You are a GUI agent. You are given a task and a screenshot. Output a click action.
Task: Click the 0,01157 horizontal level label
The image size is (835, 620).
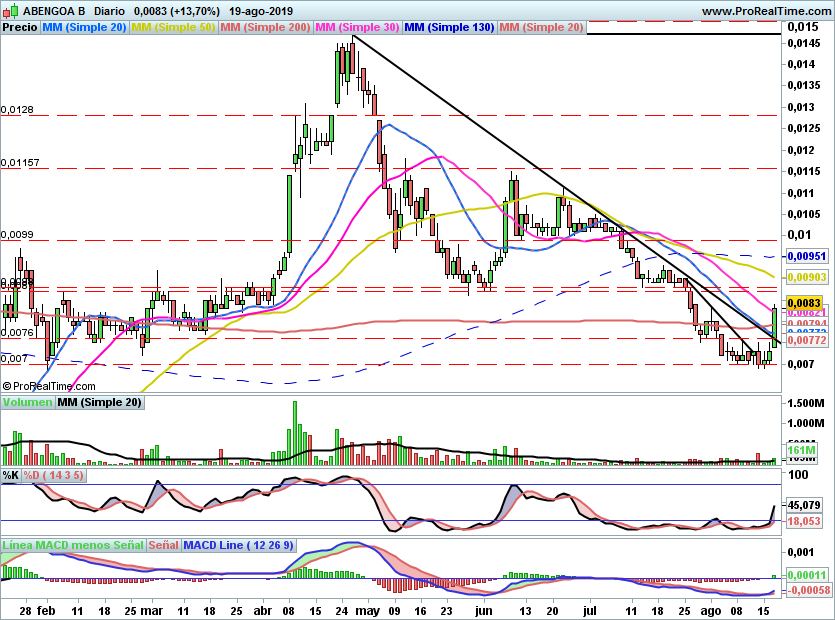coord(20,163)
